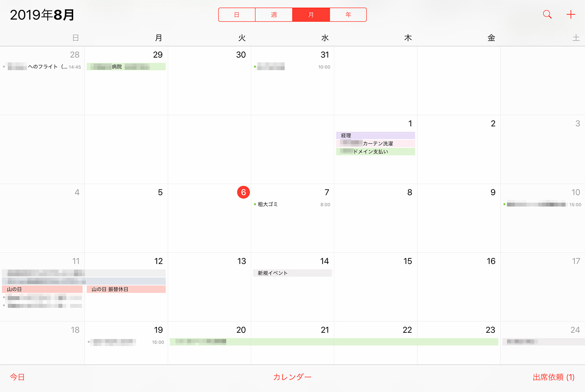Open the calendar search icon
This screenshot has width=585, height=392.
(x=547, y=15)
